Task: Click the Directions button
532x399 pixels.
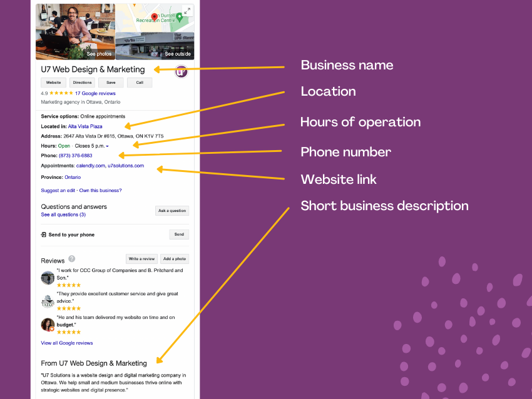Action: coord(82,83)
